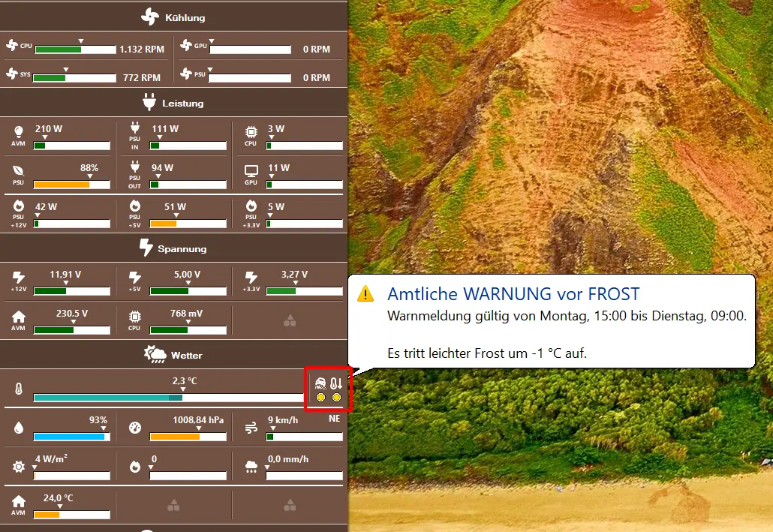Click the GPU fan icon in Kühlung
This screenshot has width=773, height=532.
tap(186, 45)
